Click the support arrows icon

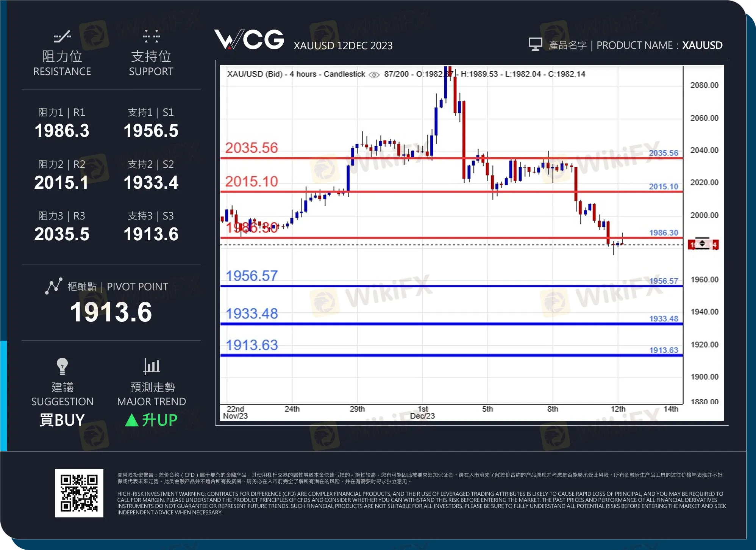[151, 36]
